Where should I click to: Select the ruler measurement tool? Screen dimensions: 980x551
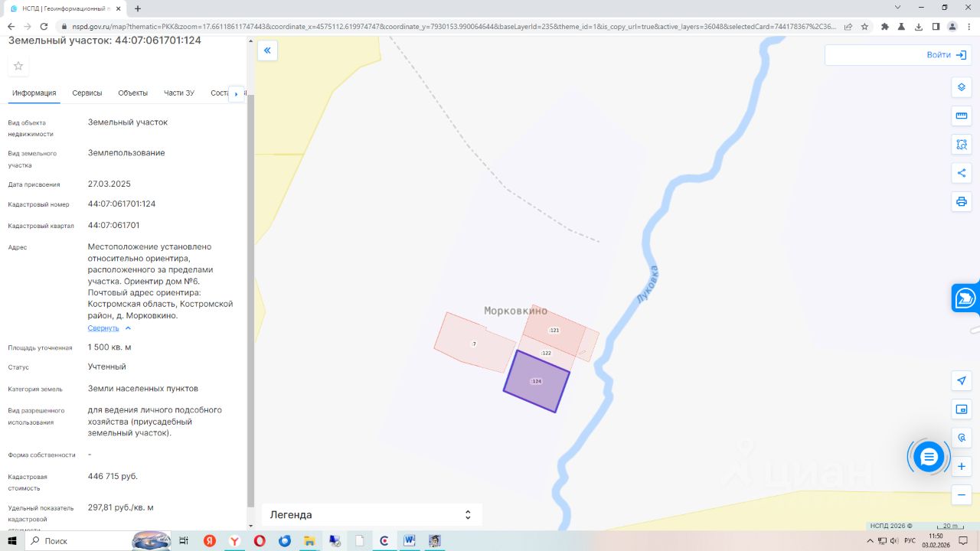coord(962,116)
